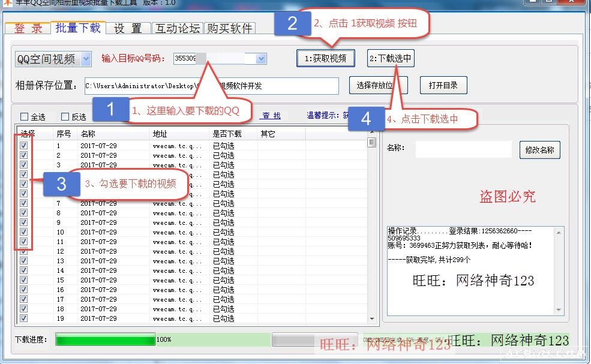Select the 批量下载 tab
591x364 pixels.
[x=78, y=28]
